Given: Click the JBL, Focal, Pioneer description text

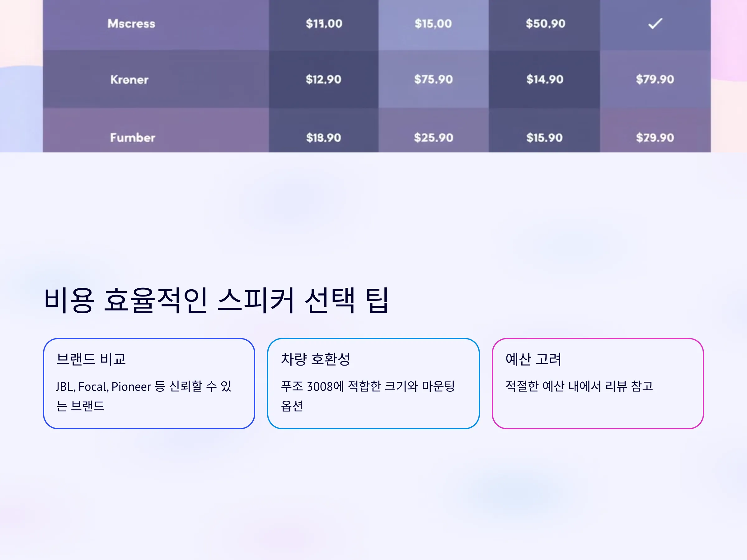Looking at the screenshot, I should click(143, 396).
